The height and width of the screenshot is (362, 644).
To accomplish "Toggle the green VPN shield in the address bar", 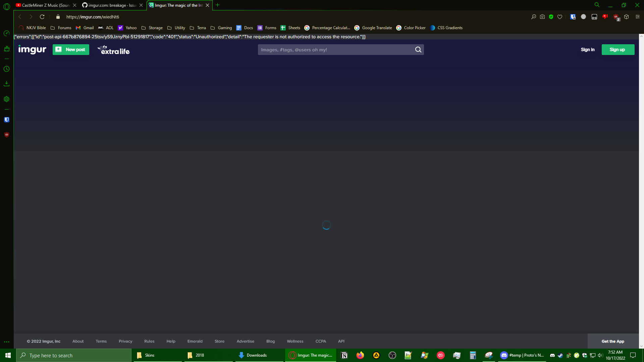I will (x=551, y=16).
